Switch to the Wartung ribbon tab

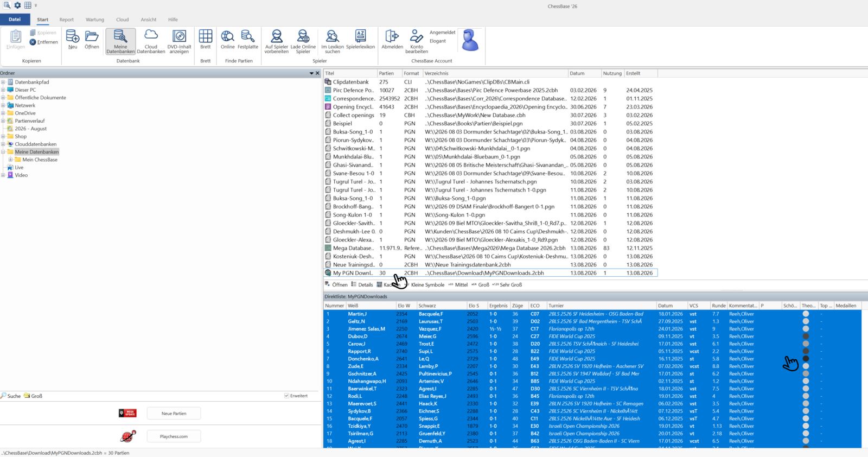95,20
